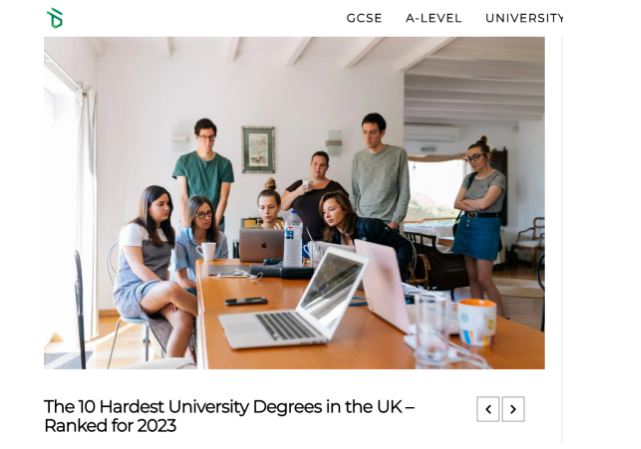Click the open silver laptop in foreground
The image size is (641, 449).
(x=294, y=299)
